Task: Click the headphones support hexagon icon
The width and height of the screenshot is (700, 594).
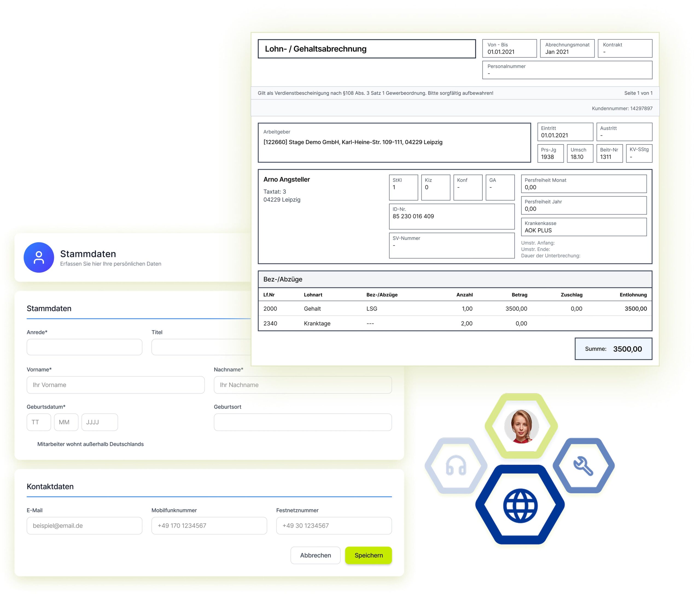Action: [456, 466]
